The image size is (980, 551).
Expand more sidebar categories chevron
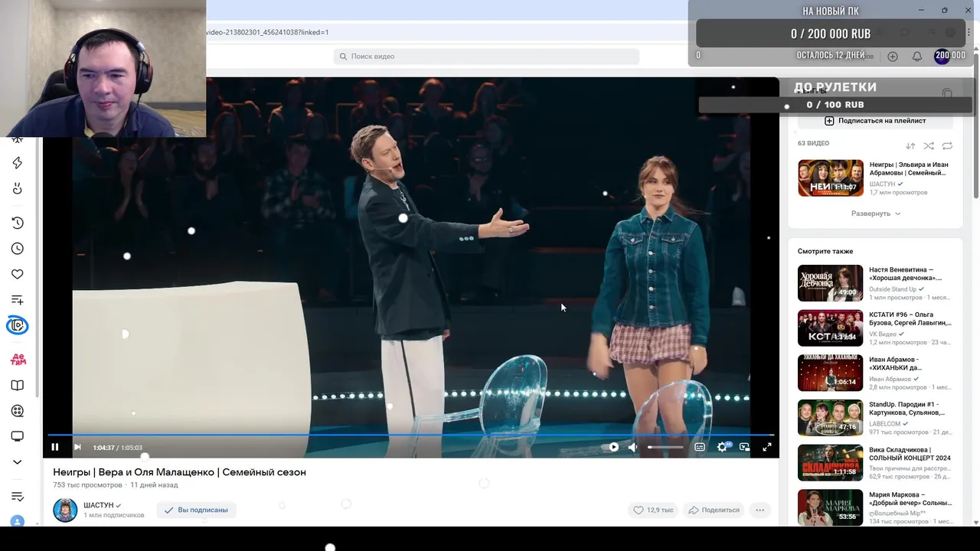coord(18,462)
